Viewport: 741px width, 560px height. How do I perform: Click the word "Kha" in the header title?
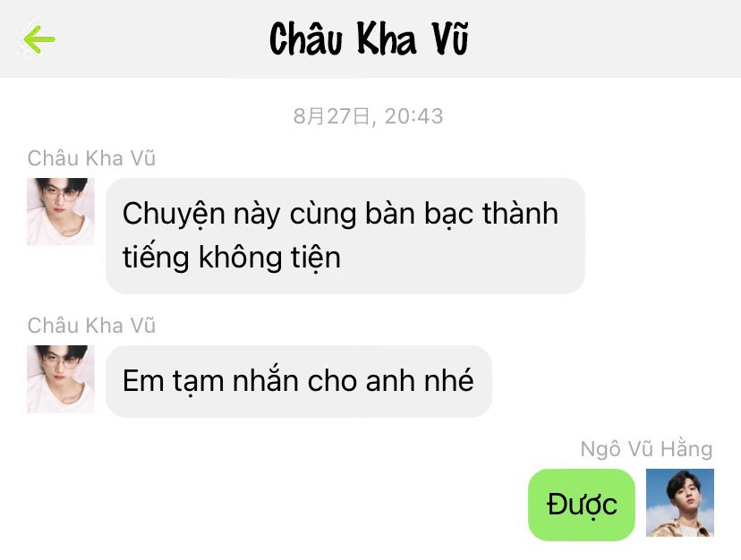click(x=387, y=38)
